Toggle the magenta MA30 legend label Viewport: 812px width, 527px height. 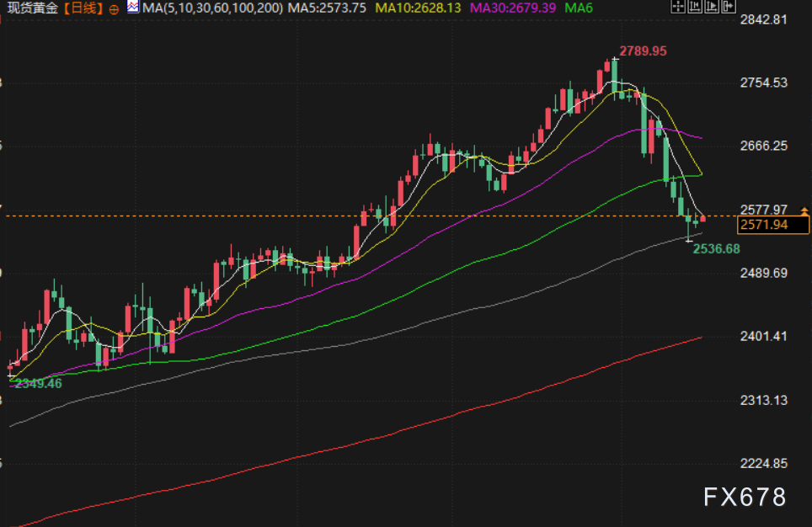tap(510, 8)
